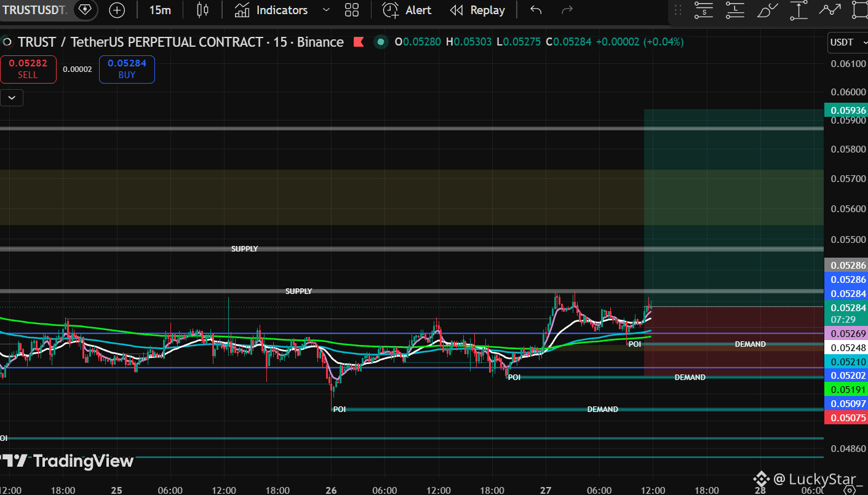
Task: Click the red flag next to Binance
Action: point(358,42)
